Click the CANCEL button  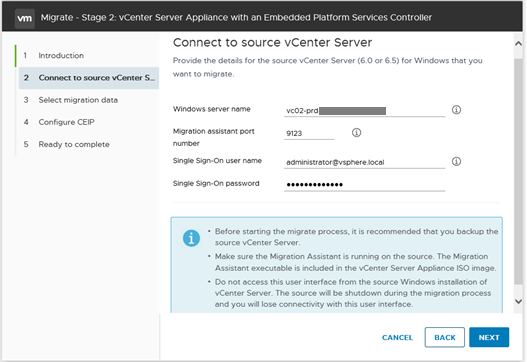[x=397, y=337]
